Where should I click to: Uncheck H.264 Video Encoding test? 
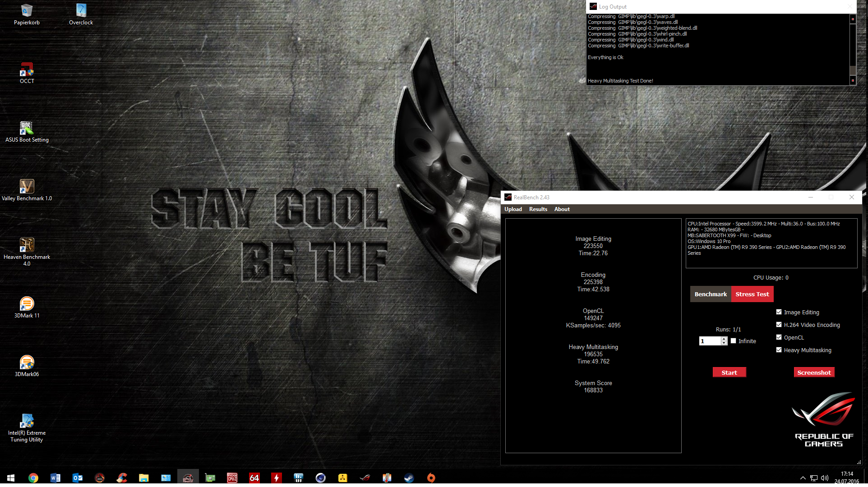point(779,324)
